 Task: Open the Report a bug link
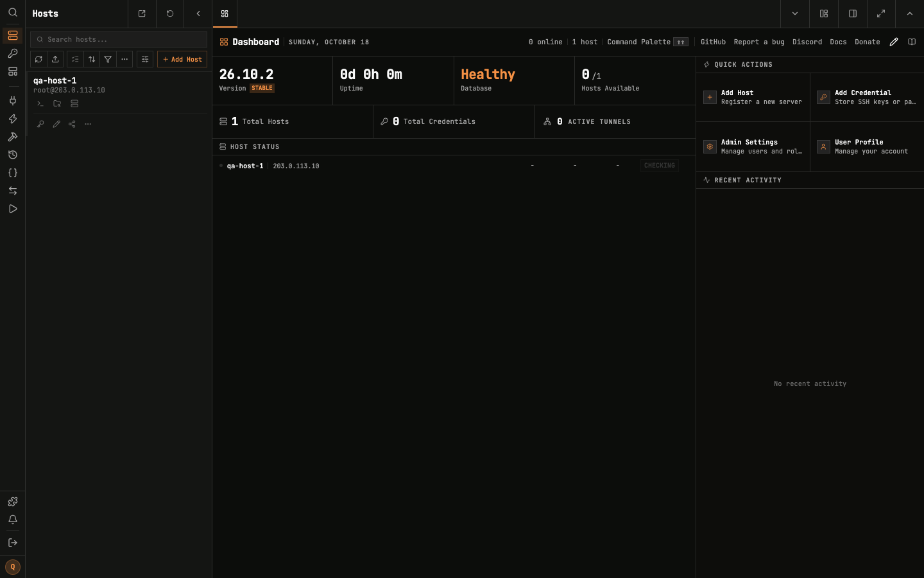(759, 42)
